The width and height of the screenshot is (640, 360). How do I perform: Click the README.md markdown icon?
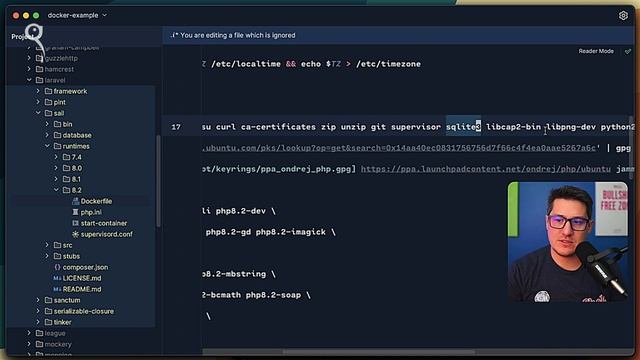(x=57, y=289)
